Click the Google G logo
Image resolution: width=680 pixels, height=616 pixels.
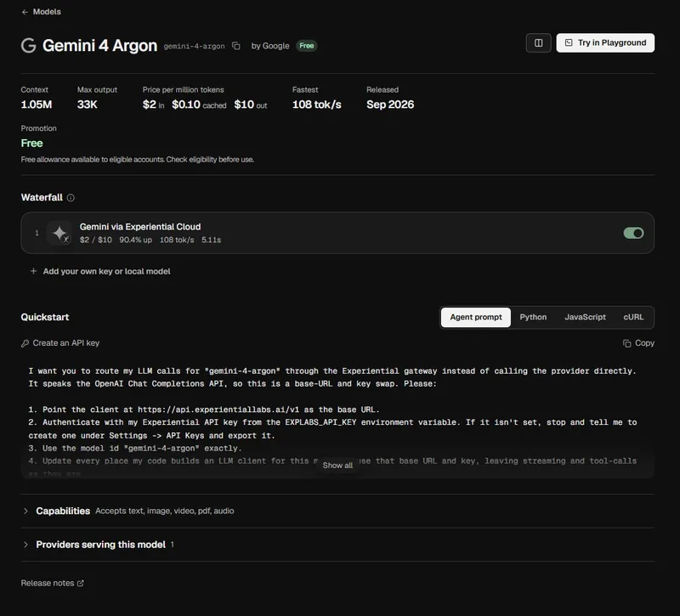point(28,46)
